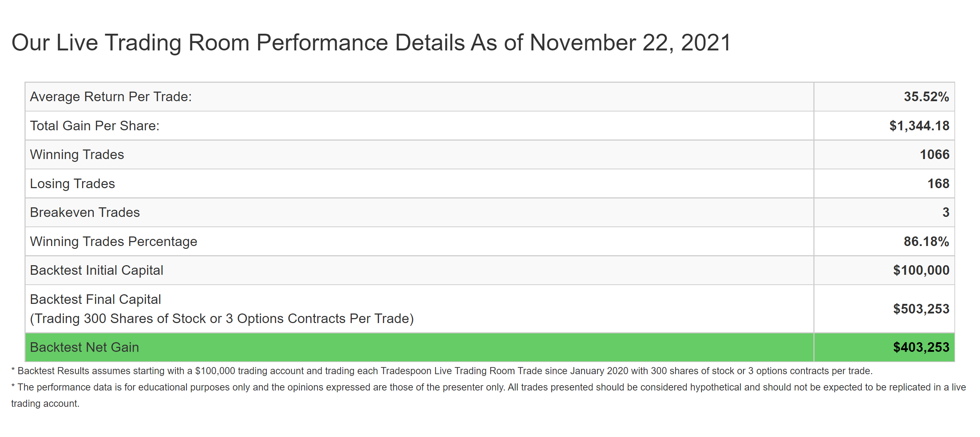
Task: Click the 86.18% winning percentage value
Action: point(926,241)
